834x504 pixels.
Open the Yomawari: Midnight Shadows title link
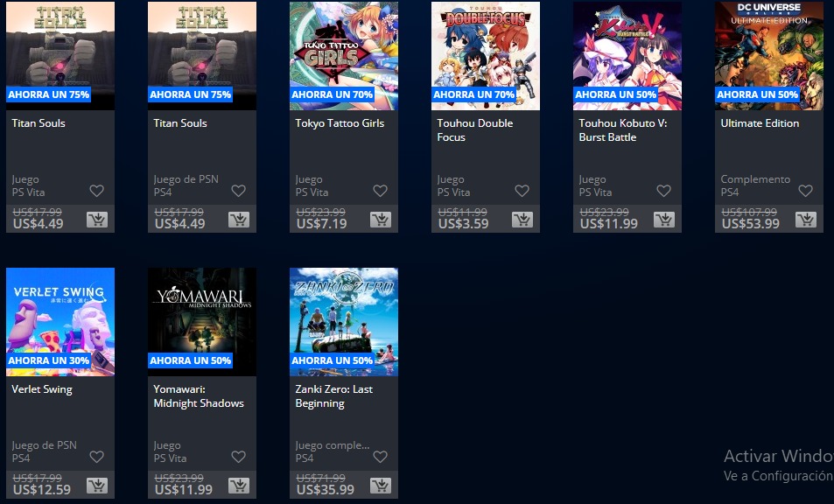199,396
